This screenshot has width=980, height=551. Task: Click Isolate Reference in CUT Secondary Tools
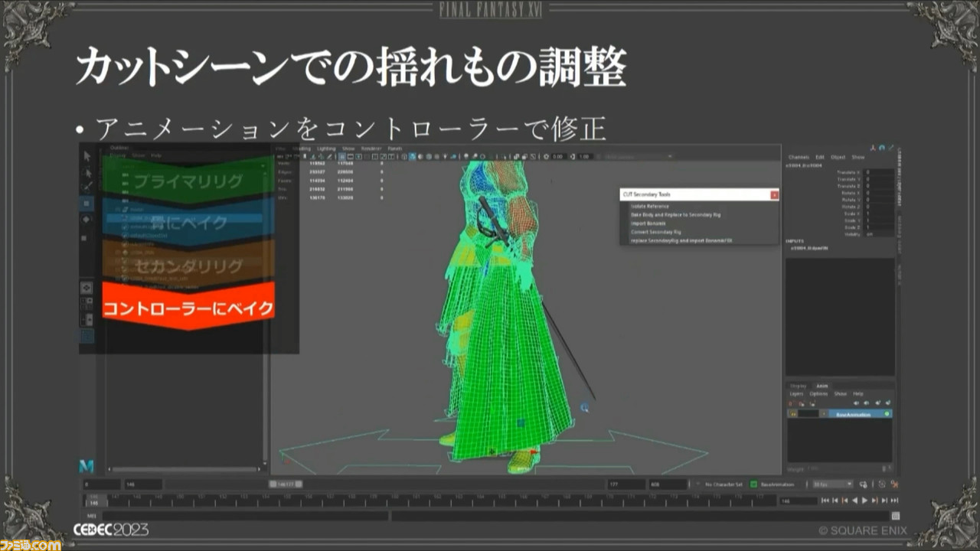649,207
